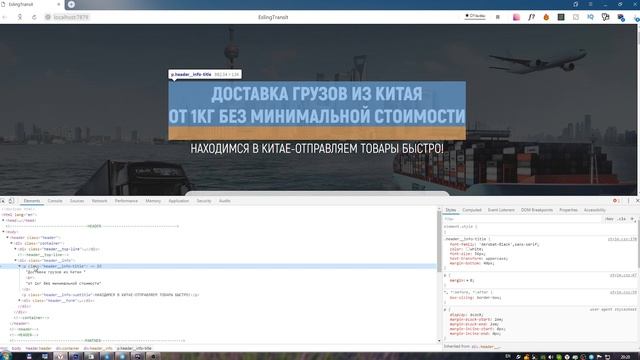Image resolution: width=640 pixels, height=360 pixels.
Task: Click the pink extension icon in toolbar
Action: point(516,17)
